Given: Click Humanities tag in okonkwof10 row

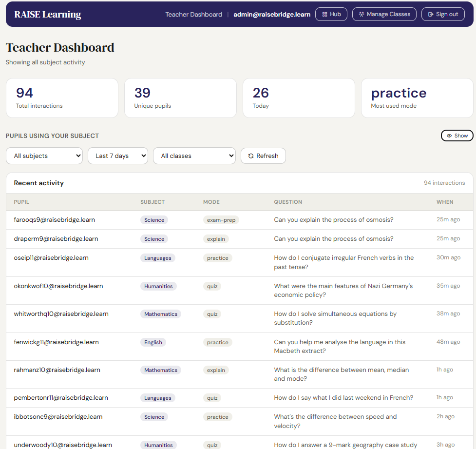Looking at the screenshot, I should [158, 286].
